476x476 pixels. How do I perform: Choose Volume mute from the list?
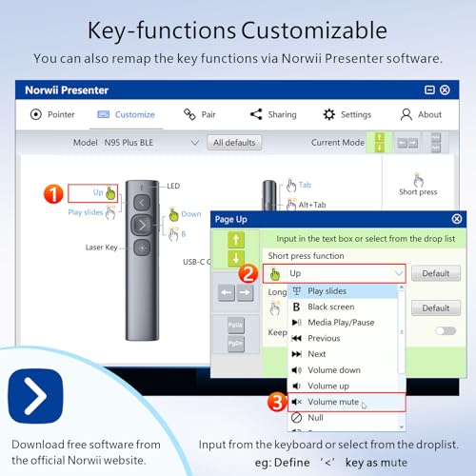(x=347, y=402)
